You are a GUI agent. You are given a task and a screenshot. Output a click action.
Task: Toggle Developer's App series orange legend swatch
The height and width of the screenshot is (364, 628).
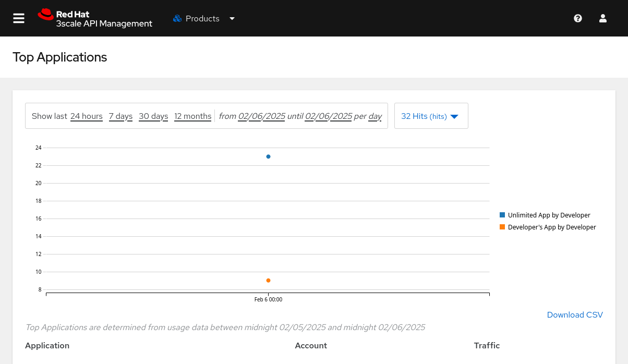(502, 227)
